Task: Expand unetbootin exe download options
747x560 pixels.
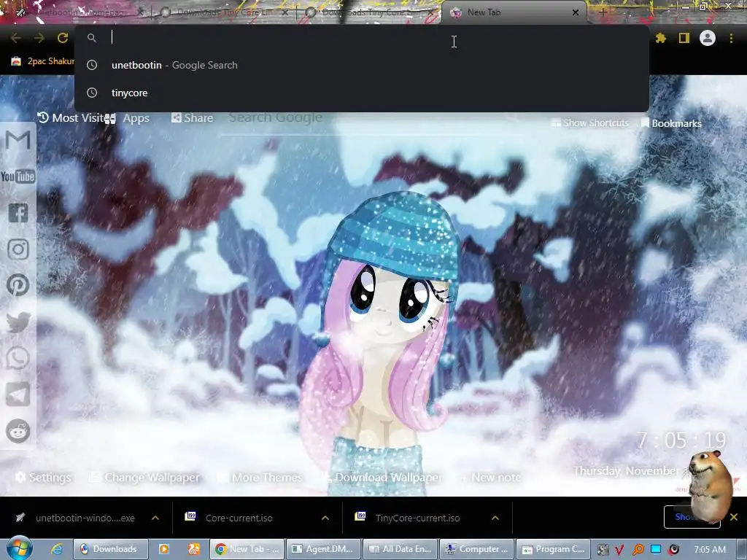Action: tap(155, 518)
